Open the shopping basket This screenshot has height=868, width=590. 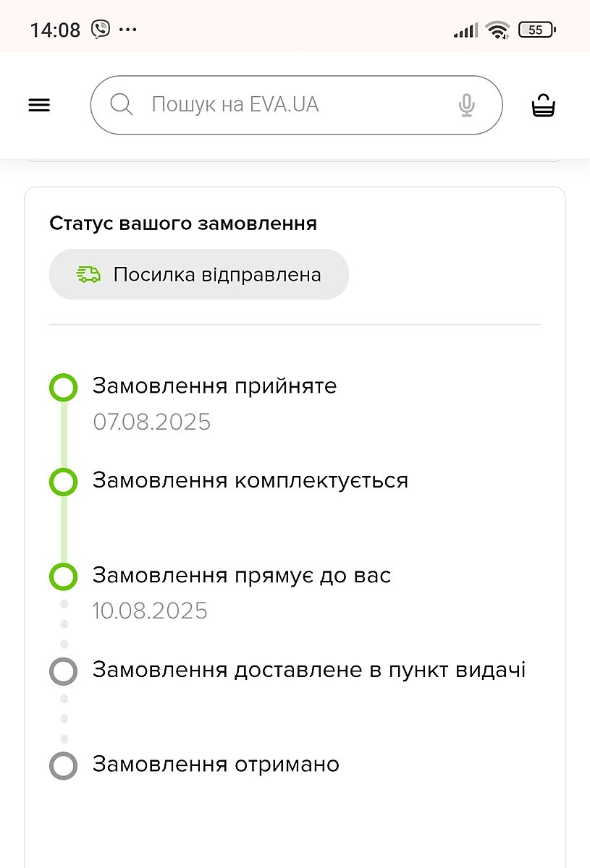click(543, 106)
